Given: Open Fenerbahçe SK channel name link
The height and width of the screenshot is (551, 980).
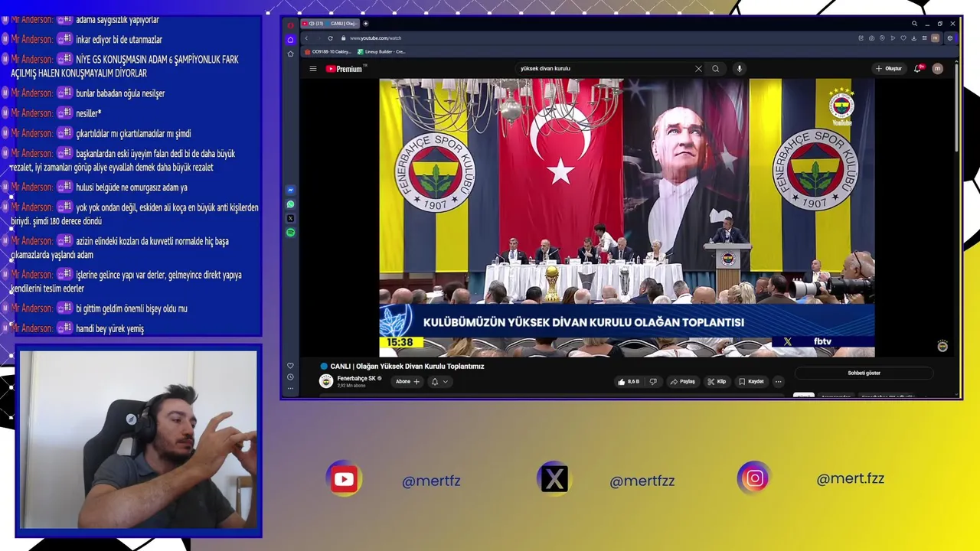Looking at the screenshot, I should (x=356, y=378).
